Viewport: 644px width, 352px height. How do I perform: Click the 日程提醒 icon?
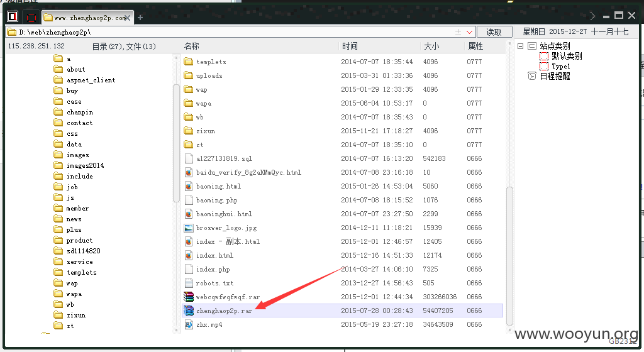(x=532, y=76)
